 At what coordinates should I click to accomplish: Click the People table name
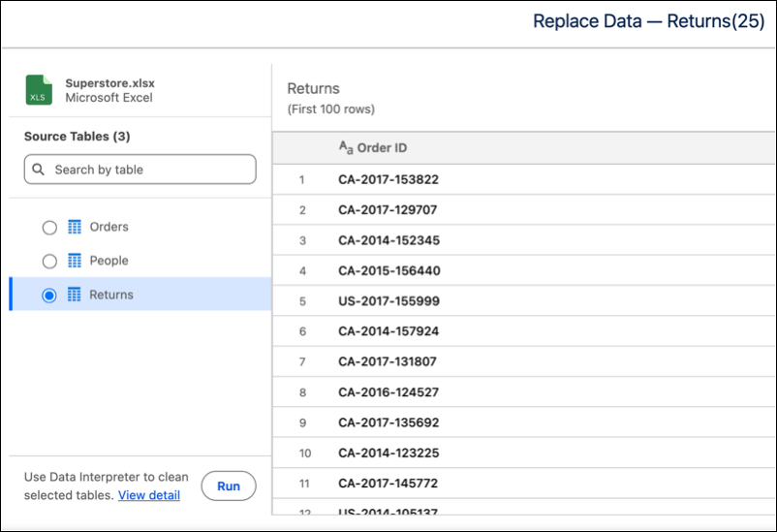pos(109,261)
